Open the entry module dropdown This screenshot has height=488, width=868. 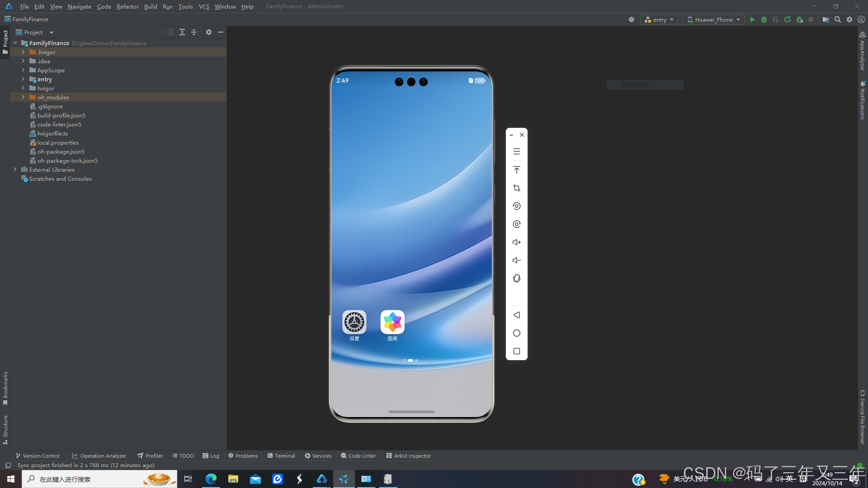pyautogui.click(x=659, y=19)
